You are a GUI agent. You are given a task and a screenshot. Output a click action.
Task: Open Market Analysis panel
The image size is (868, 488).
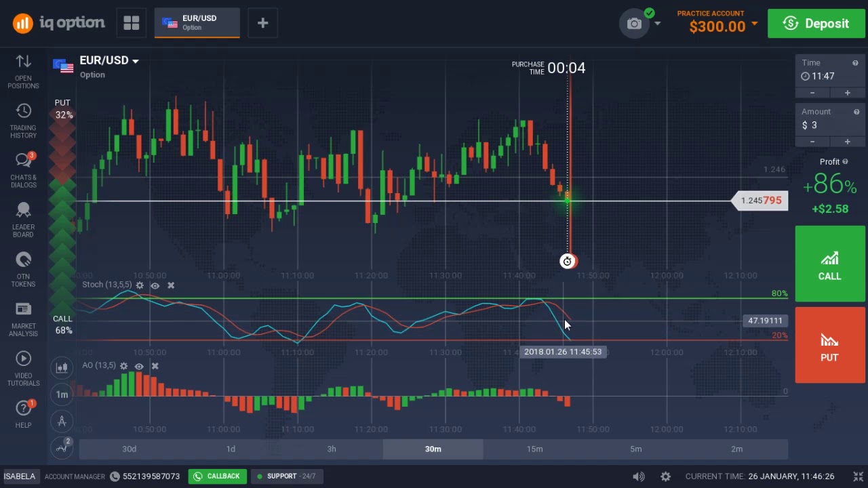point(24,319)
